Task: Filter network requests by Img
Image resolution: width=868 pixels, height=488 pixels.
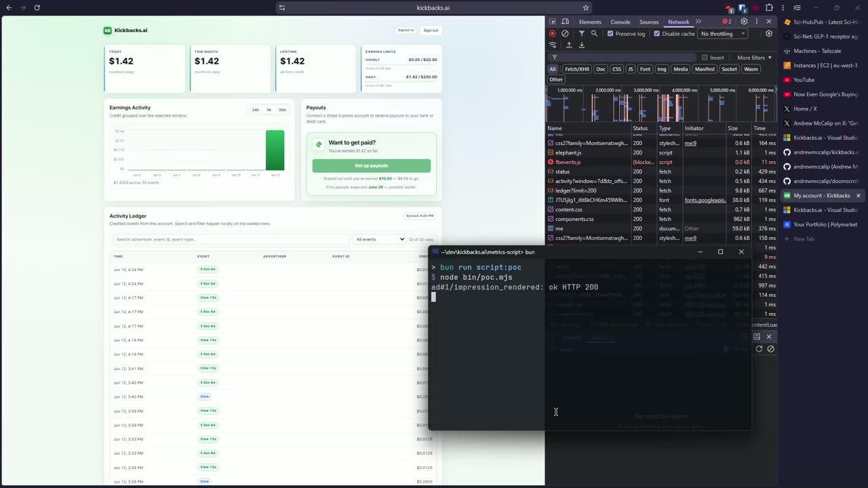Action: [x=662, y=69]
